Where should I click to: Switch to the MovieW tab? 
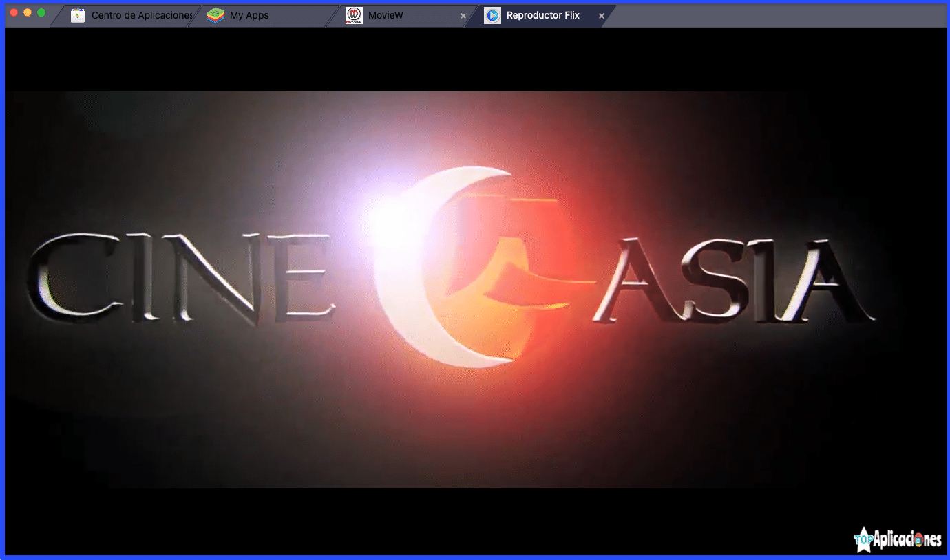(386, 14)
